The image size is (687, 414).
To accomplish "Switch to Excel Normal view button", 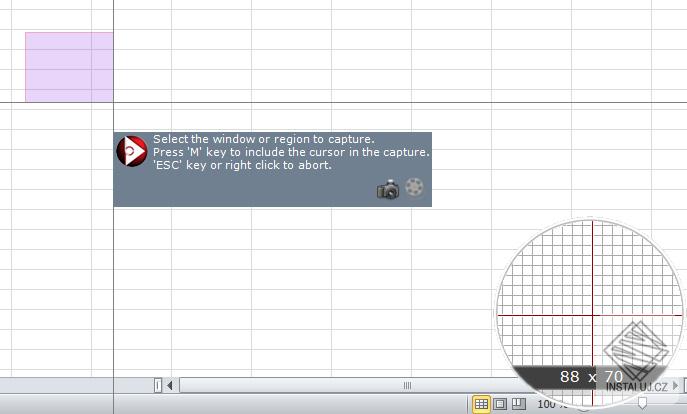I will coord(481,404).
